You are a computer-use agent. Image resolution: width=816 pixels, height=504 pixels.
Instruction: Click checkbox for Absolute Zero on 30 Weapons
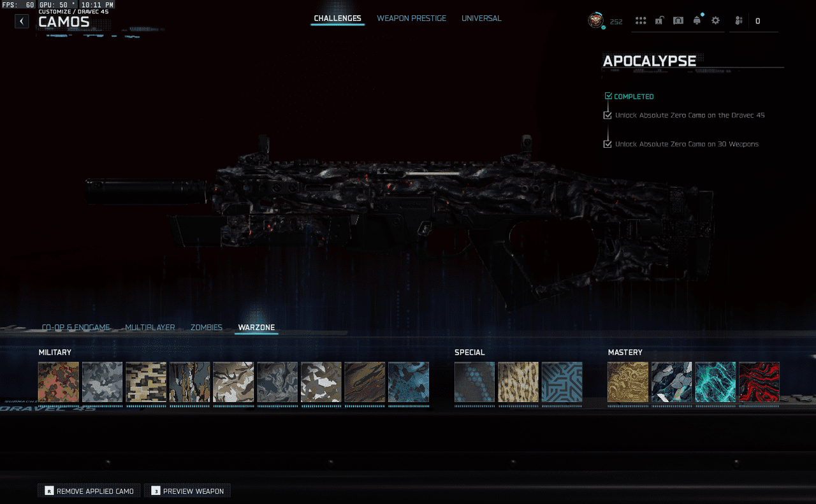[608, 144]
